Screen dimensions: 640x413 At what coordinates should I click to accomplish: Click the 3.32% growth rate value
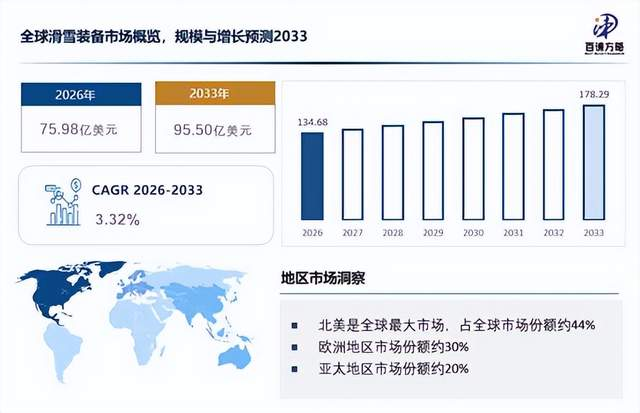point(118,220)
